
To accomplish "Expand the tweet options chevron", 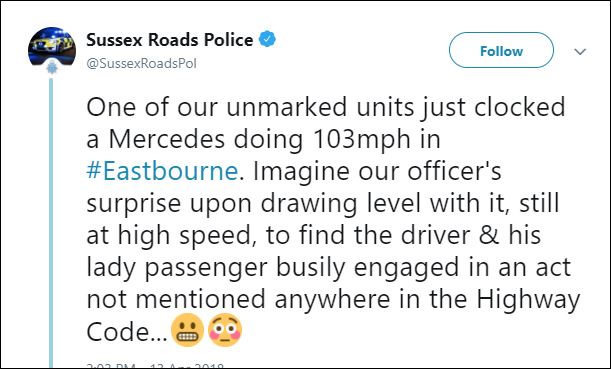I will (x=580, y=51).
